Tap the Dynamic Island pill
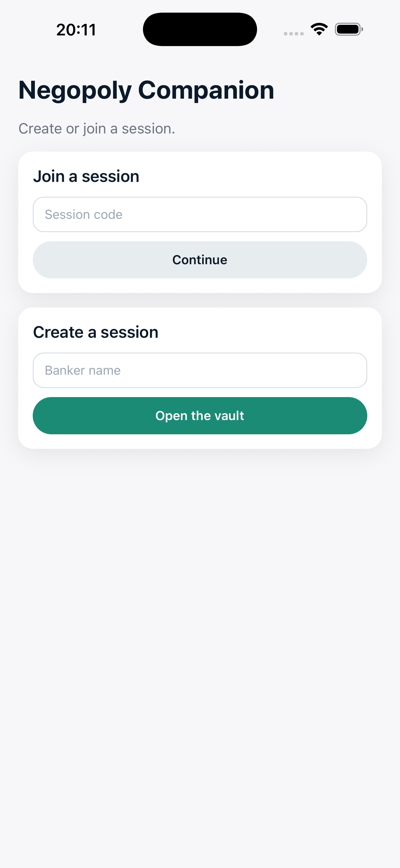 coord(200,29)
